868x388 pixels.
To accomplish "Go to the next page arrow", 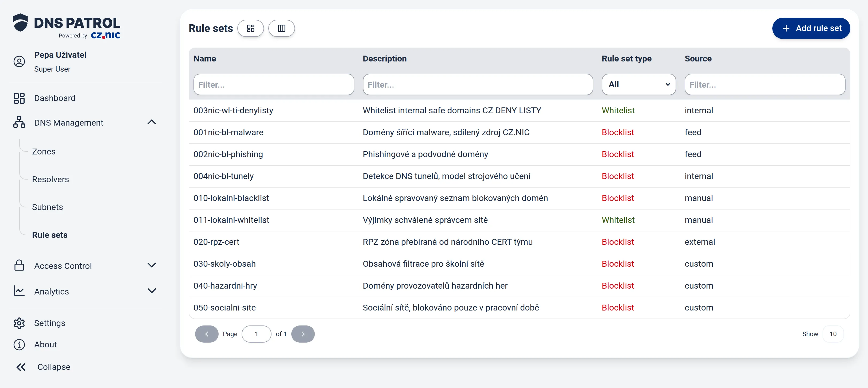I will (x=303, y=334).
